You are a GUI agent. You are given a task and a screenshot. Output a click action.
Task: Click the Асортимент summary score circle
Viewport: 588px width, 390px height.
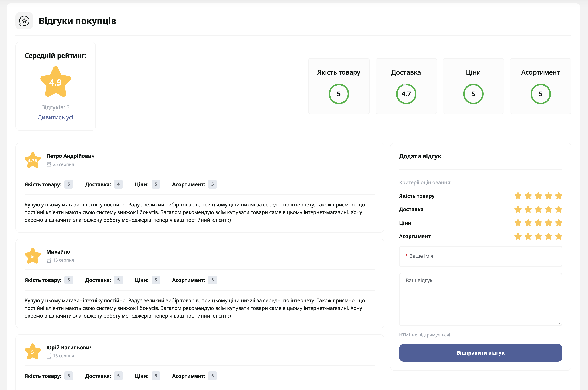click(x=540, y=94)
